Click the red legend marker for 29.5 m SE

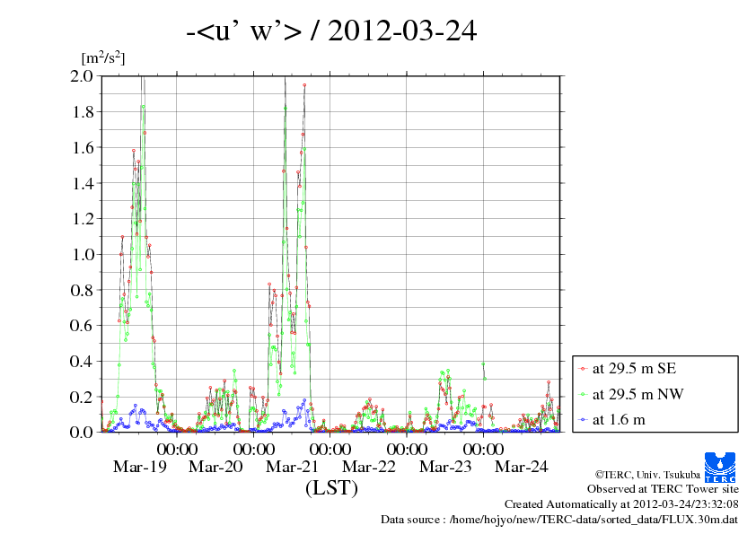583,369
